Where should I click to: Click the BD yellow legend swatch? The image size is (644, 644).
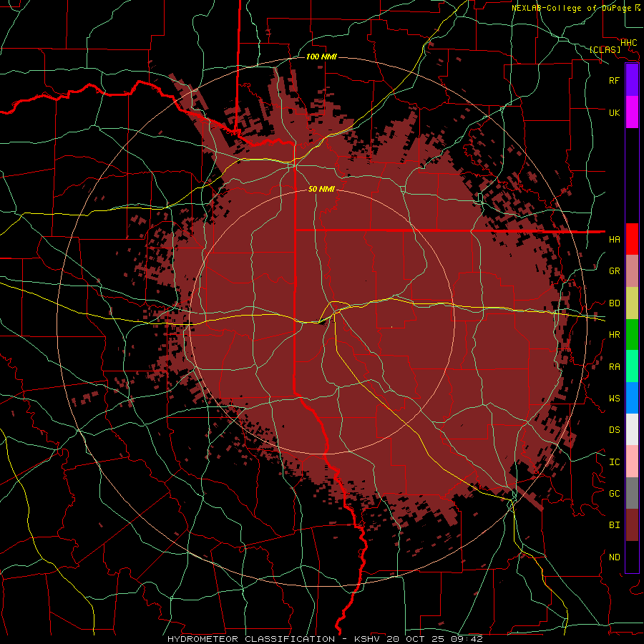(x=632, y=303)
